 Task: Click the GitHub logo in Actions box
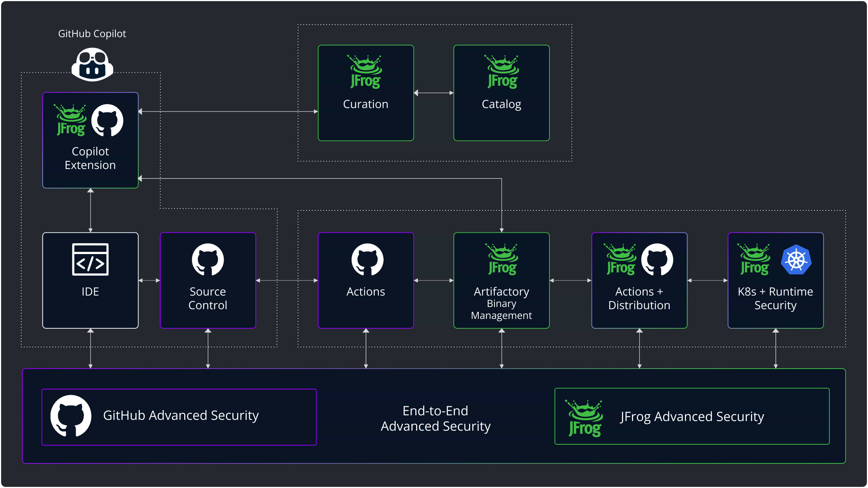(x=367, y=259)
